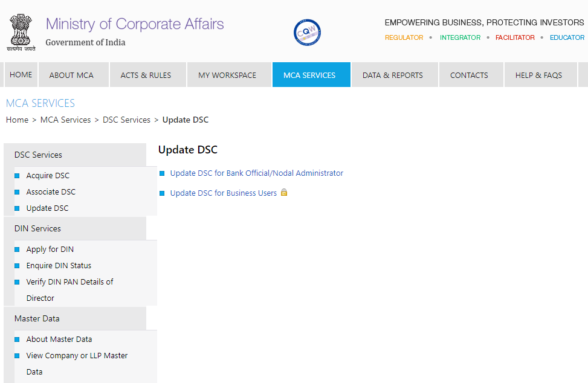
Task: Click Apply for DIN in sidebar
Action: pos(50,249)
